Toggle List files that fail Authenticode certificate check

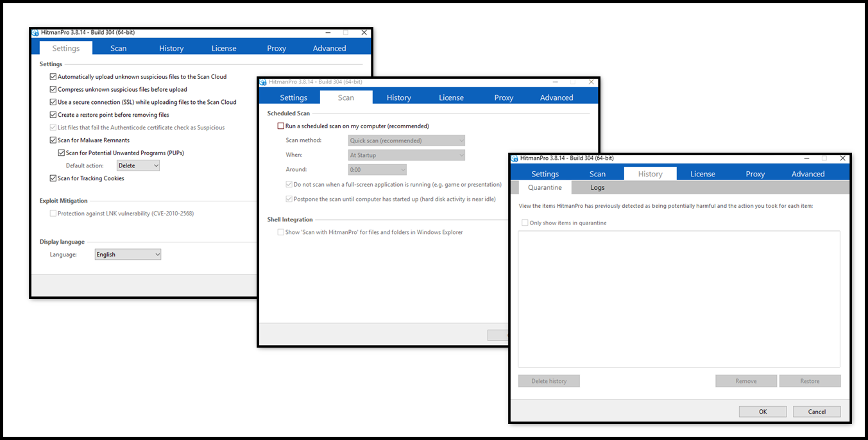point(53,128)
